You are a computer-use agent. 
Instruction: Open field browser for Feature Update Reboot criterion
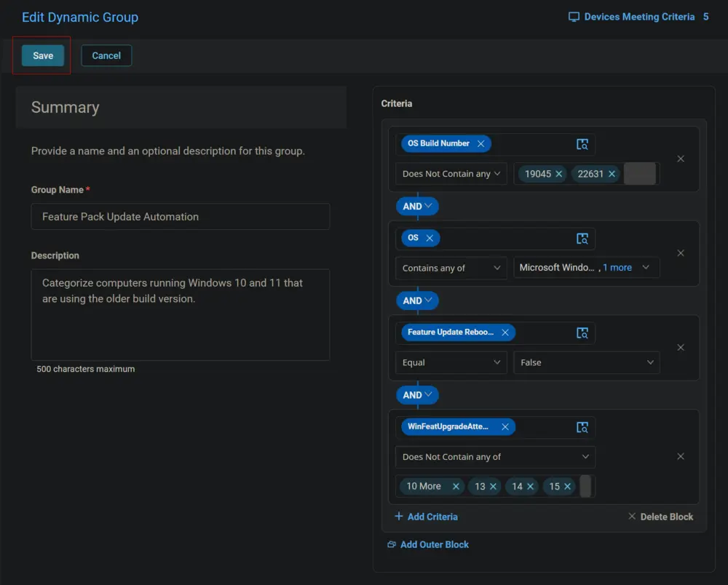coord(582,333)
